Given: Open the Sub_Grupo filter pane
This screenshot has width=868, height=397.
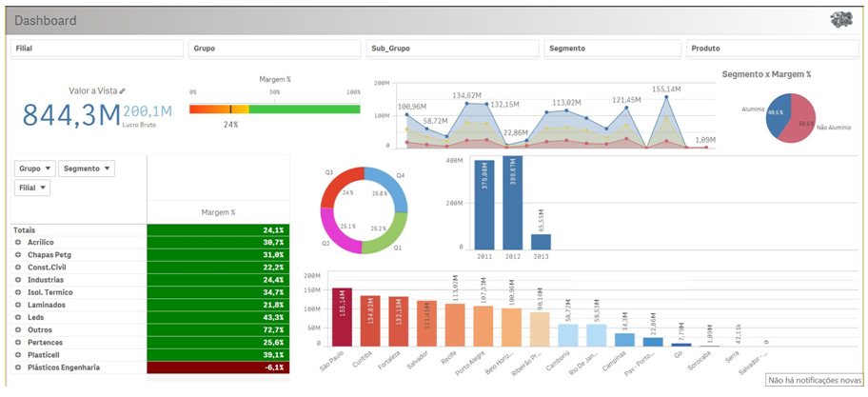Looking at the screenshot, I should (450, 48).
